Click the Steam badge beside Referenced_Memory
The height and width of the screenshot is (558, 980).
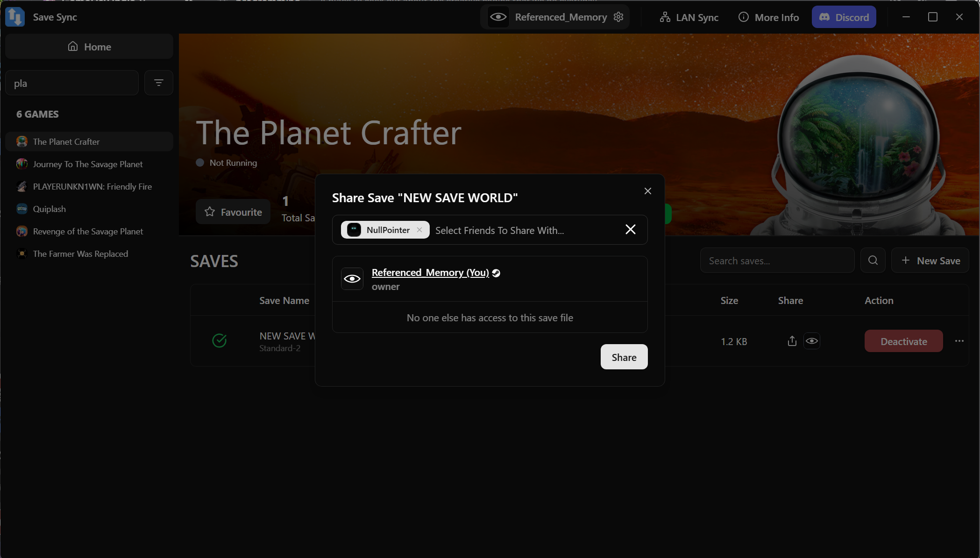(x=496, y=273)
